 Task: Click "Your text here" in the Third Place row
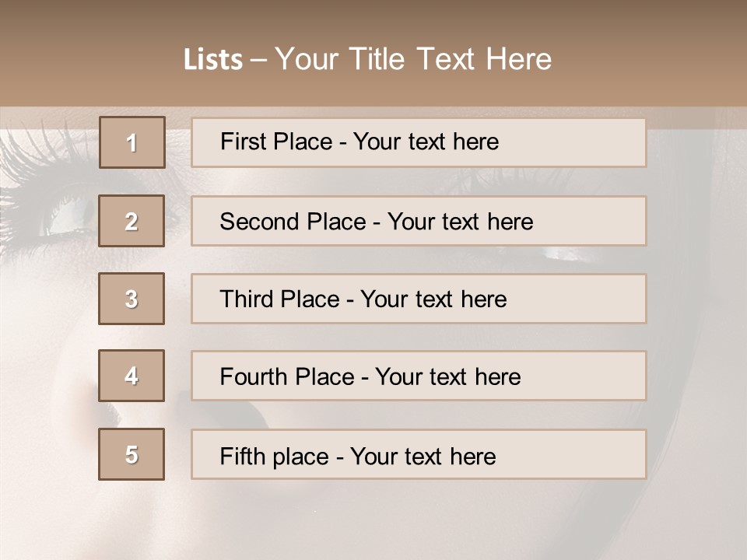[433, 299]
